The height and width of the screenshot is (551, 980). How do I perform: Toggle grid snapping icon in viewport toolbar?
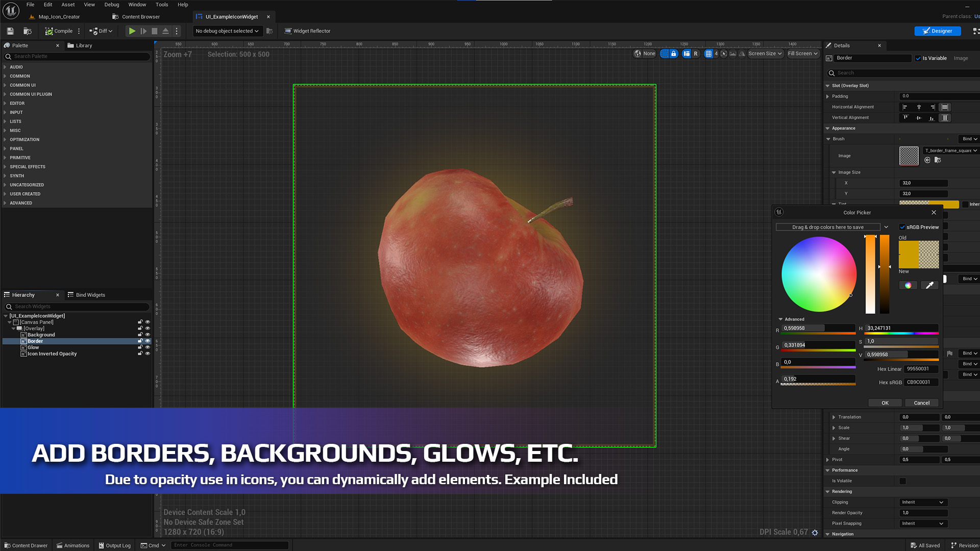pyautogui.click(x=708, y=54)
